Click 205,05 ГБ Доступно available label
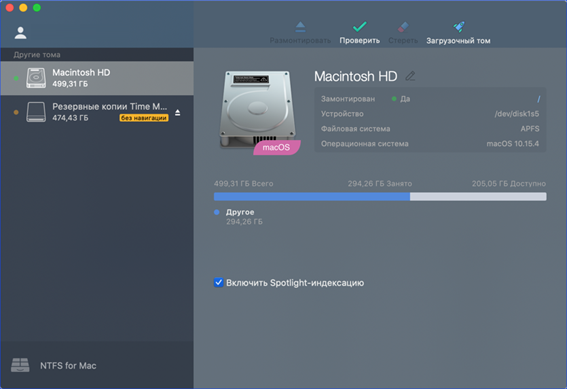Viewport: 567px width, 389px height. [x=509, y=184]
